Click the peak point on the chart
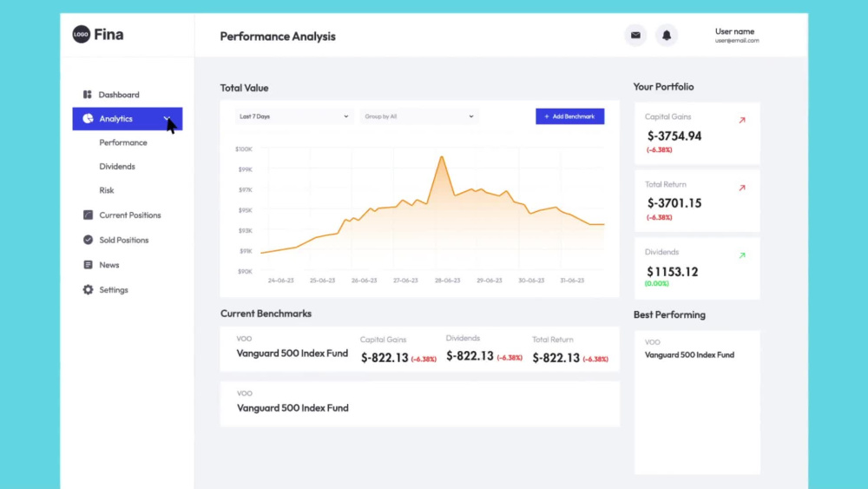 [442, 157]
